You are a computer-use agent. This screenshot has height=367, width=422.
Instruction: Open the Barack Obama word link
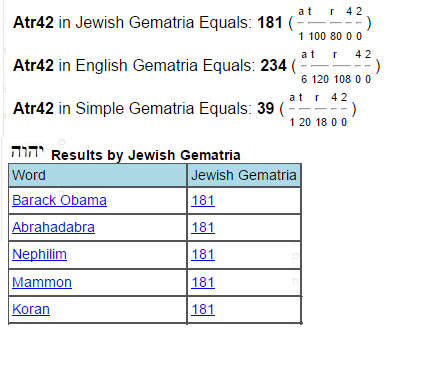tap(59, 200)
